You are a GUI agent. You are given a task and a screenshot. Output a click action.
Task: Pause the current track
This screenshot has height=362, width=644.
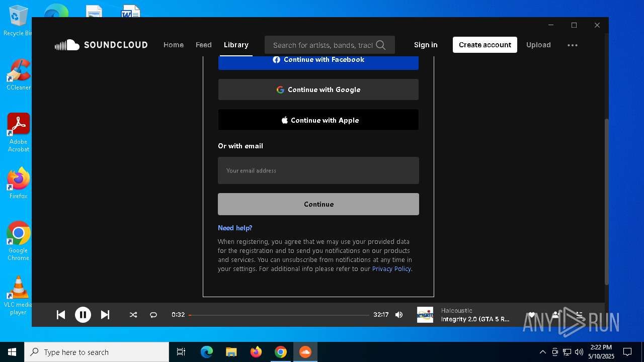[83, 315]
